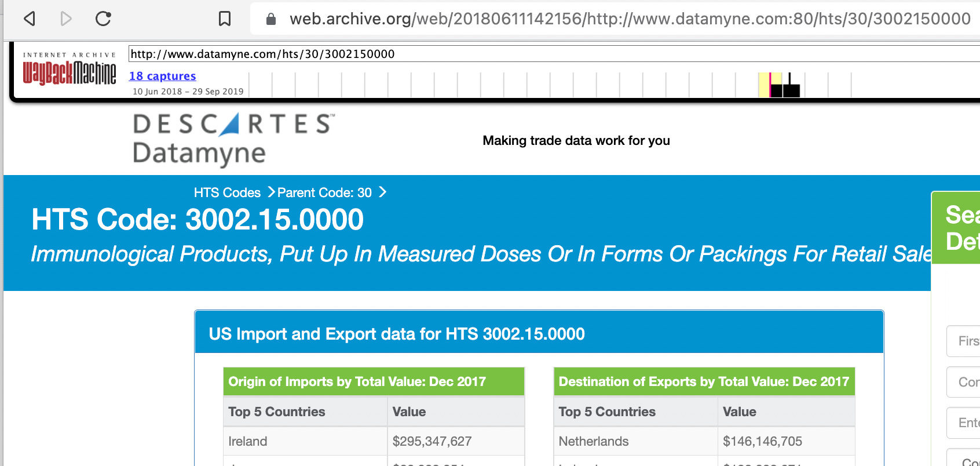This screenshot has height=466, width=980.
Task: Open the 18 captures link
Action: pos(162,76)
